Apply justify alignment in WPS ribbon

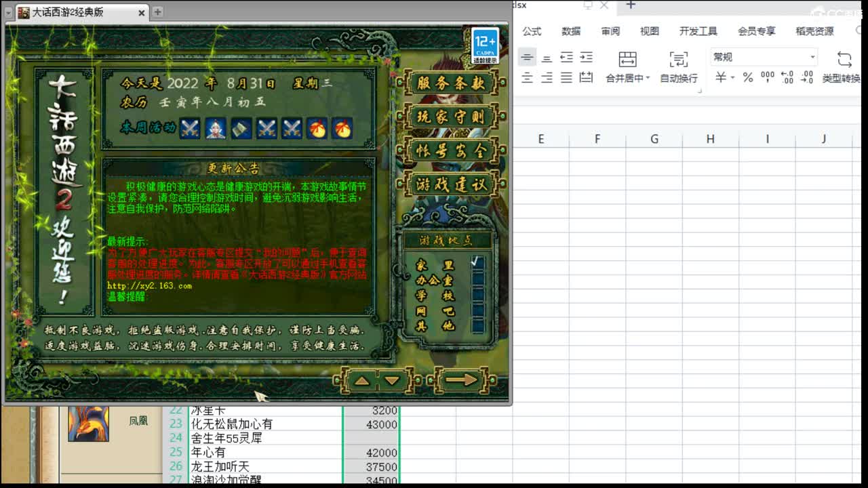click(566, 78)
